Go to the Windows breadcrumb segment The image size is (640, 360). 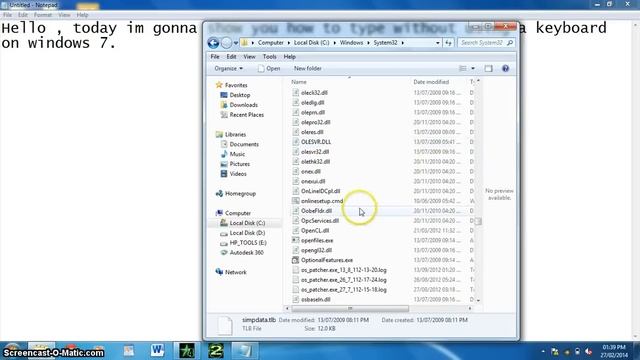point(351,42)
